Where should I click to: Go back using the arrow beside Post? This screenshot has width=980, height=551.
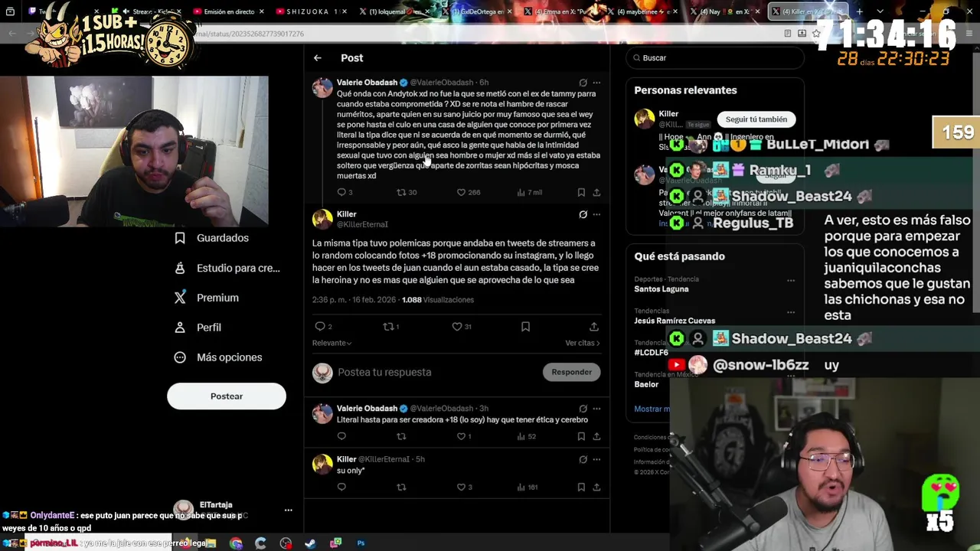point(317,58)
